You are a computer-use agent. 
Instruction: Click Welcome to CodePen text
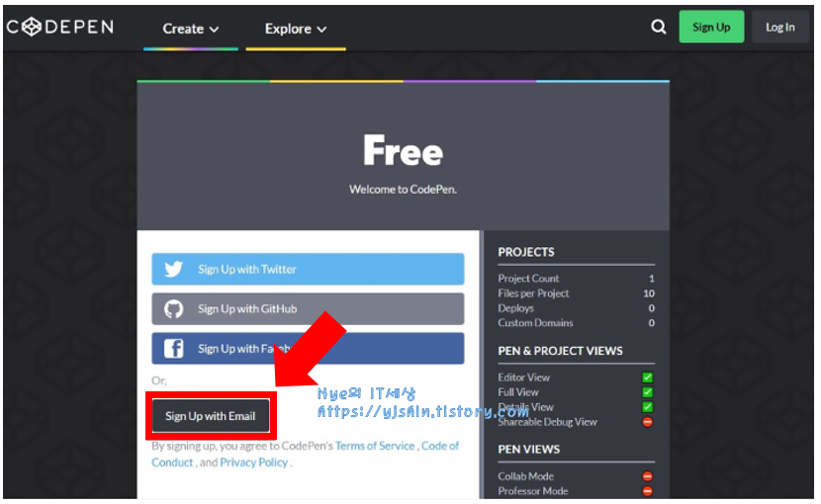404,190
